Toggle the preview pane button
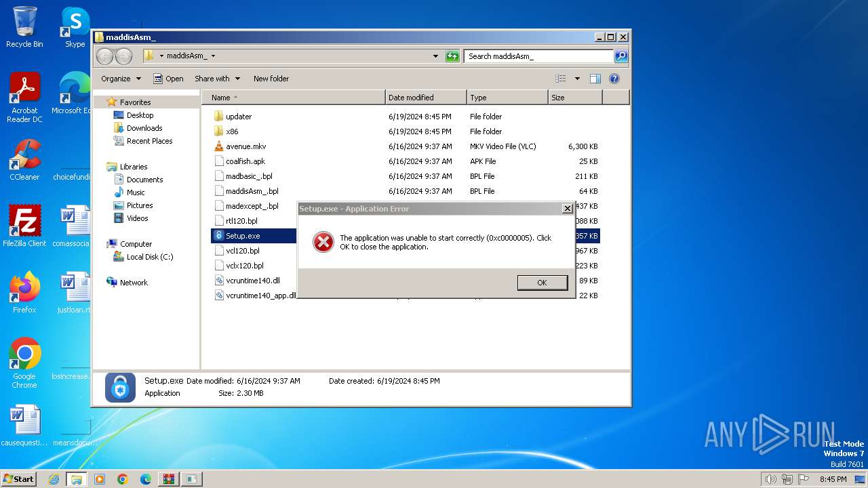 [x=595, y=79]
